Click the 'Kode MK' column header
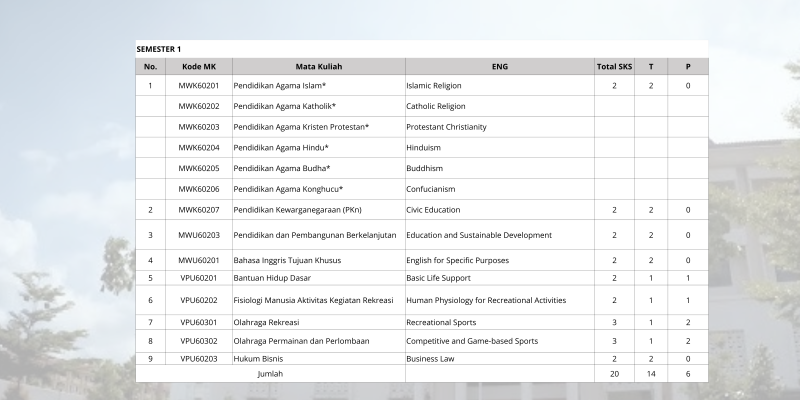 pos(199,66)
